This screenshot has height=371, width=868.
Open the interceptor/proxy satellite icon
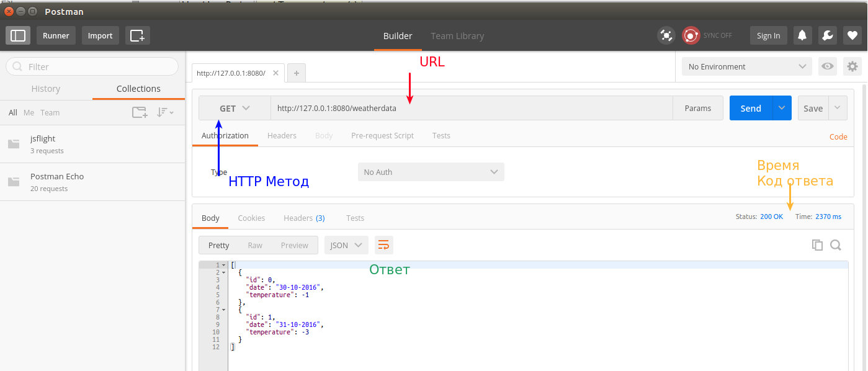point(666,36)
